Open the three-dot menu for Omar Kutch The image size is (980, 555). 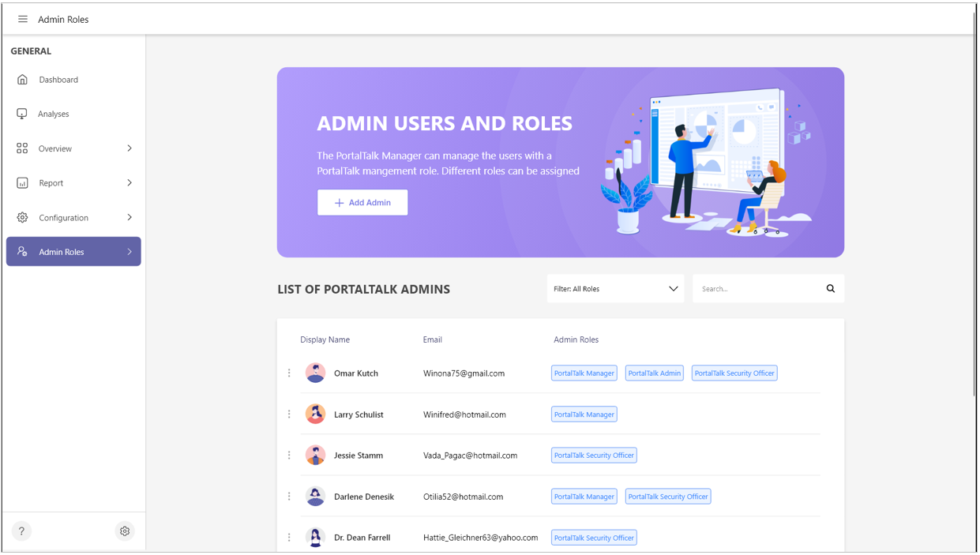click(289, 373)
